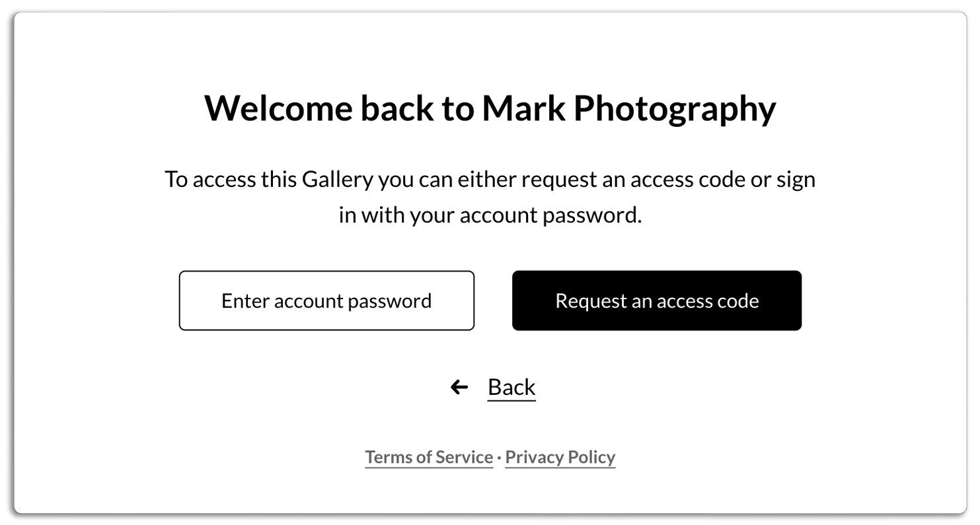
Task: Click the Request an access code button
Action: point(656,300)
